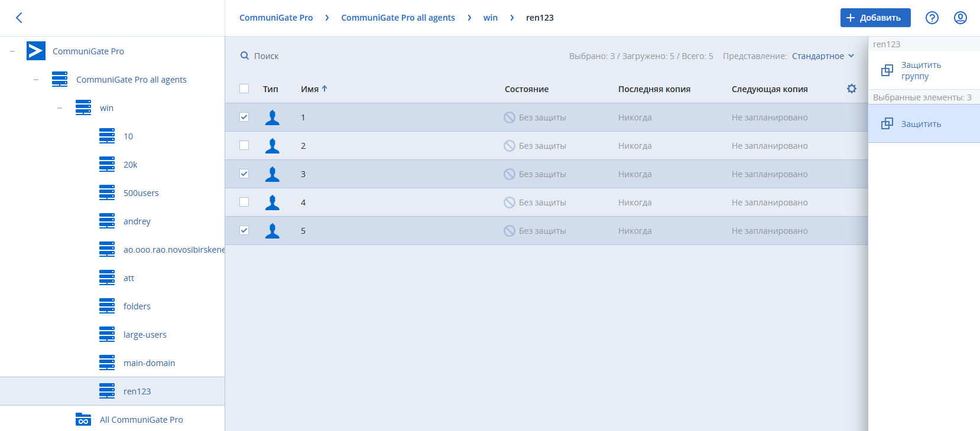The height and width of the screenshot is (431, 980).
Task: Click the search magnifier icon
Action: tap(245, 56)
